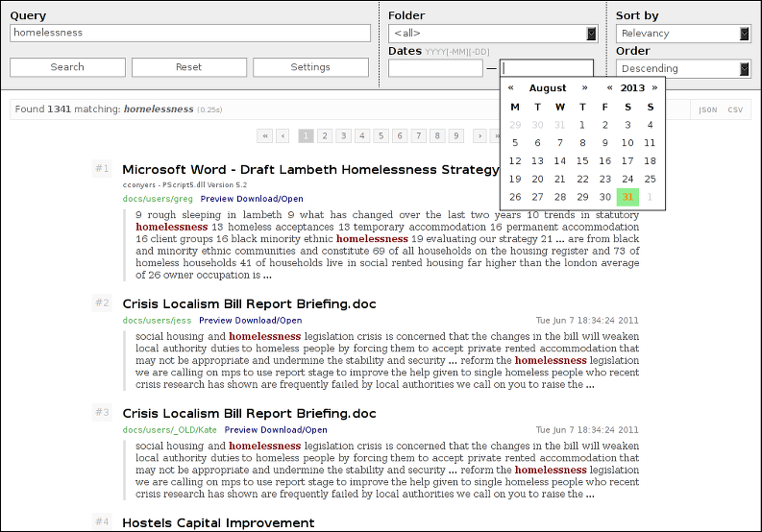
Task: Export results as CSV
Action: coord(735,109)
